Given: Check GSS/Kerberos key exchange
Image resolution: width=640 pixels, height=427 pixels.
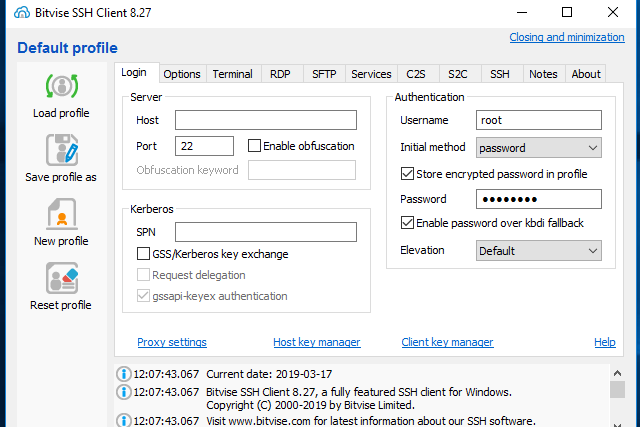Looking at the screenshot, I should [143, 254].
